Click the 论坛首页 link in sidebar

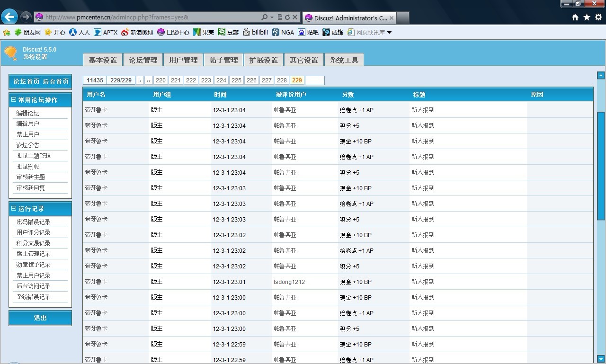pyautogui.click(x=27, y=81)
